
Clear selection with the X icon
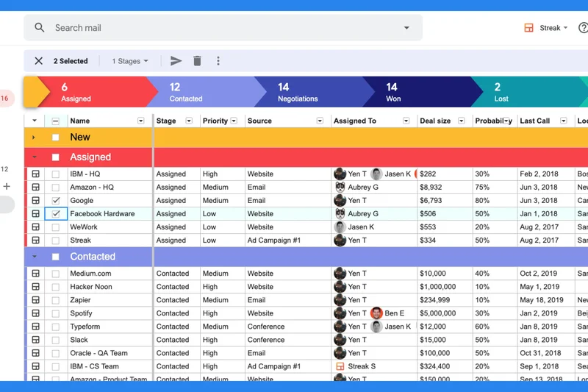click(x=39, y=61)
